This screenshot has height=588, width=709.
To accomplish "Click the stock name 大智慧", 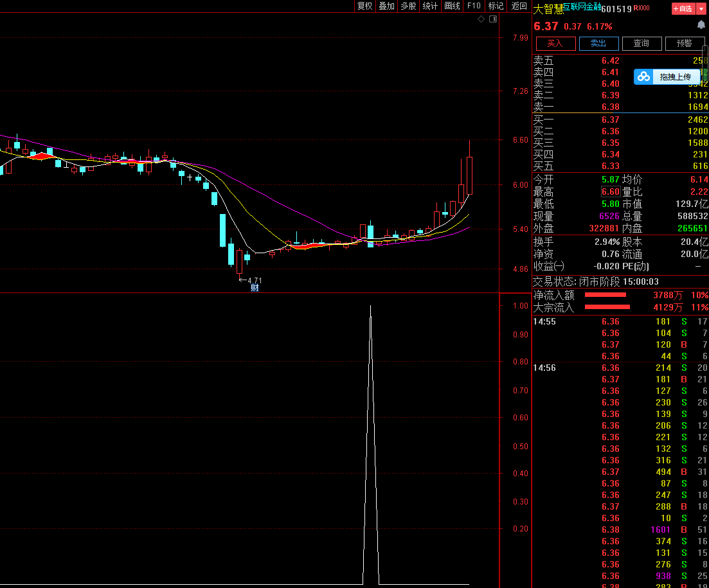I will coord(548,9).
